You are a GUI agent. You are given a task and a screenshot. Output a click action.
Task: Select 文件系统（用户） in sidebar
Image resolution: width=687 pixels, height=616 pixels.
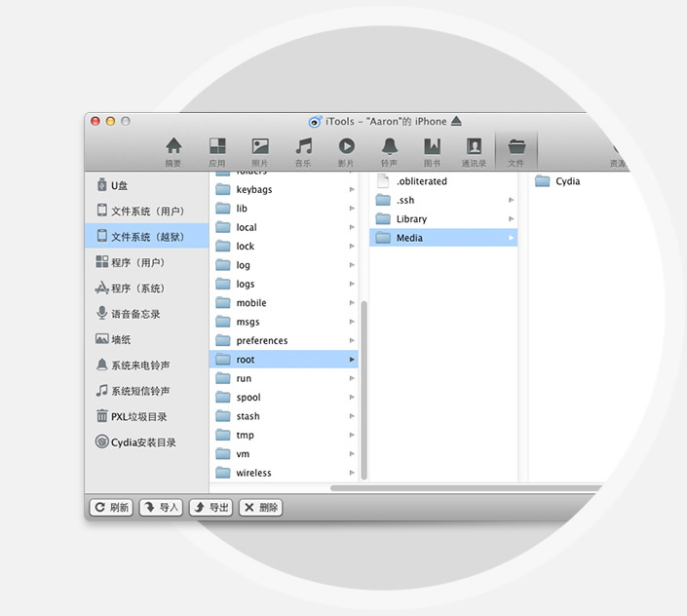pos(147,211)
